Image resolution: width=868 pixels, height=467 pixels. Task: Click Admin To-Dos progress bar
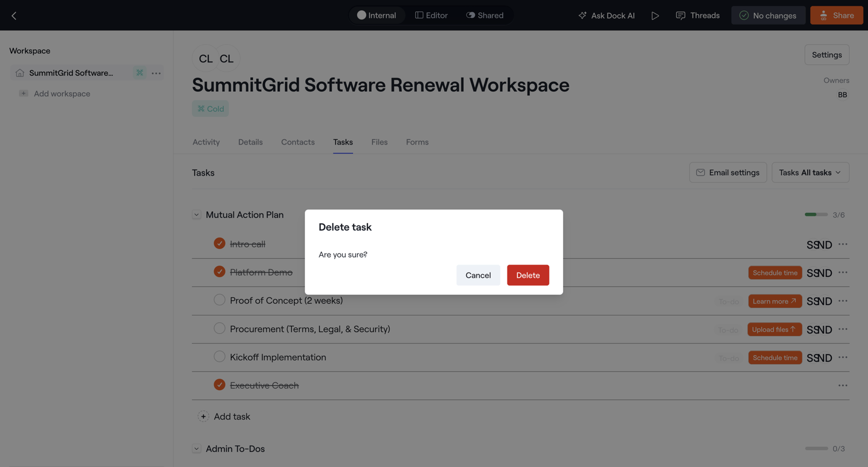(x=816, y=449)
